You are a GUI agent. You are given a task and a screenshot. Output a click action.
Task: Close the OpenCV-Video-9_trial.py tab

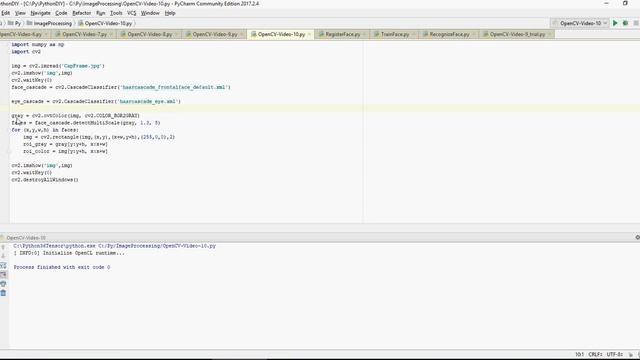coord(549,35)
